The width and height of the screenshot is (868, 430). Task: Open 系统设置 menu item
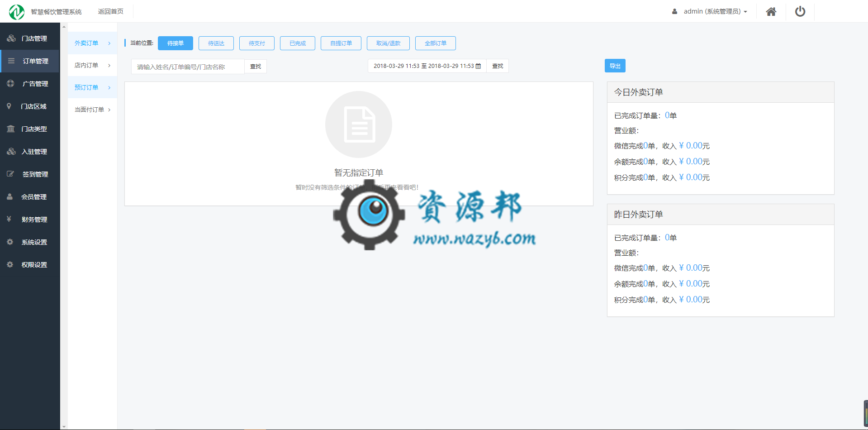[x=30, y=242]
